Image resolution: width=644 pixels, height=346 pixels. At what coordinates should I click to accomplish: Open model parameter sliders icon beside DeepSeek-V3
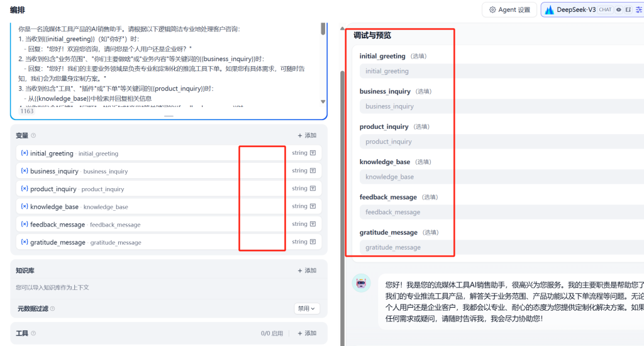(639, 9)
